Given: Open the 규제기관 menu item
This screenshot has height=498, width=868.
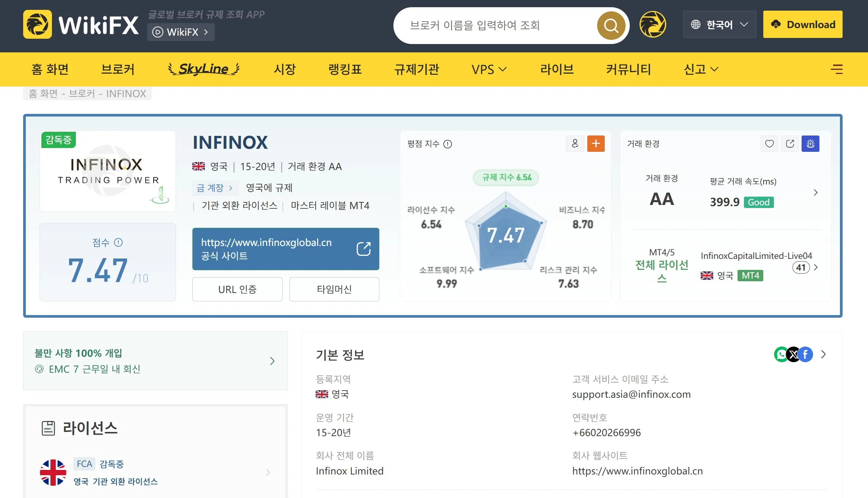Looking at the screenshot, I should 417,69.
